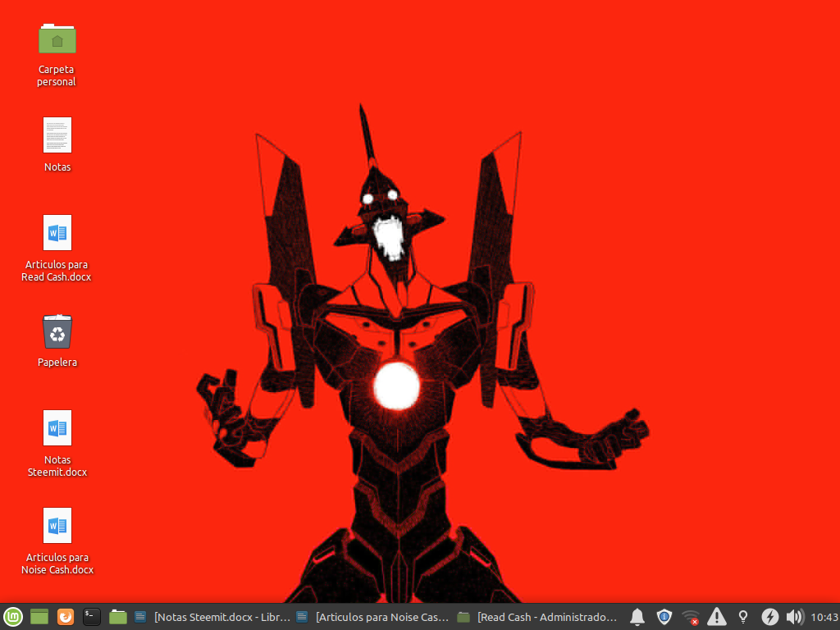The height and width of the screenshot is (630, 840).
Task: Click the filename text "Notas Steemit.docx" on desktop
Action: click(57, 466)
